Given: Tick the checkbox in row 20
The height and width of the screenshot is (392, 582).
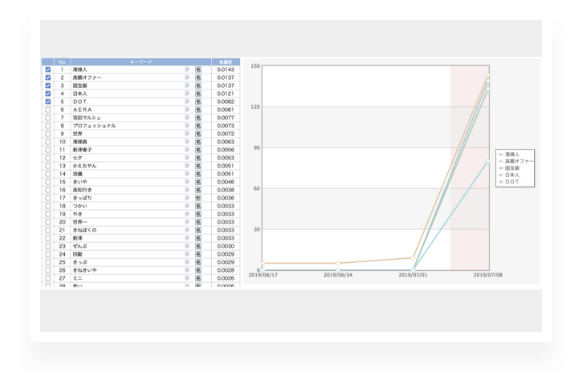Looking at the screenshot, I should point(48,222).
